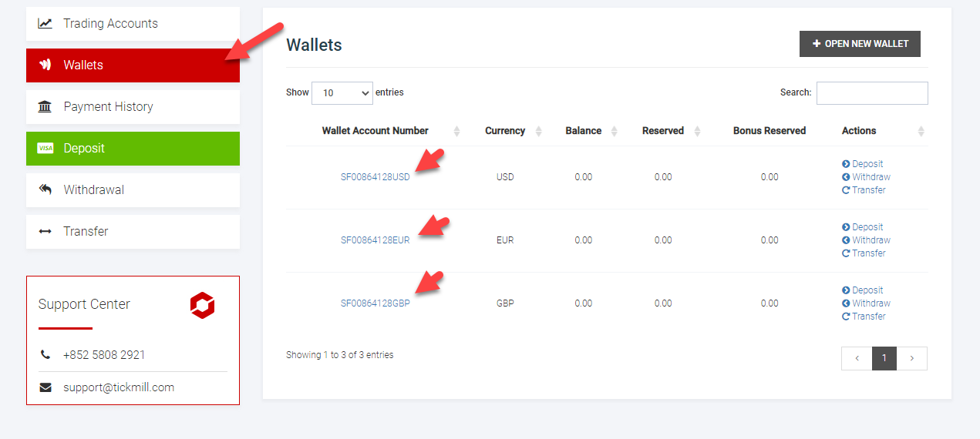
Task: Go to the green Deposit menu item
Action: coord(133,149)
